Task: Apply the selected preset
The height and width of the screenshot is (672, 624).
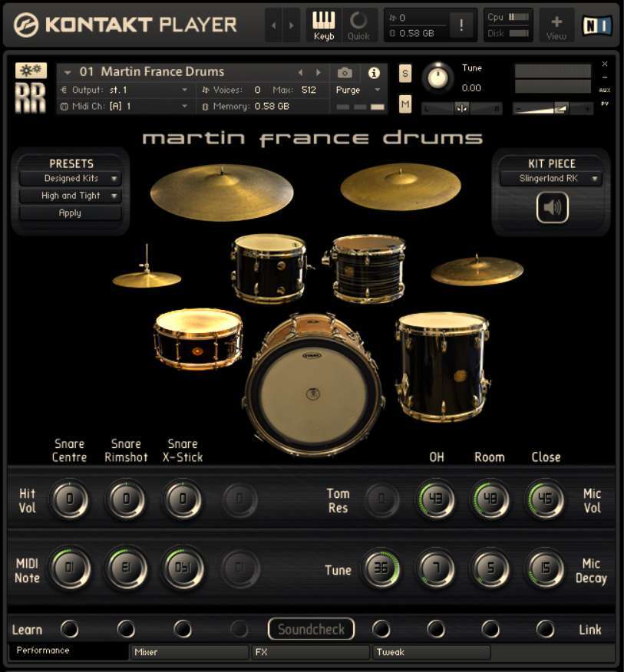Action: click(71, 213)
